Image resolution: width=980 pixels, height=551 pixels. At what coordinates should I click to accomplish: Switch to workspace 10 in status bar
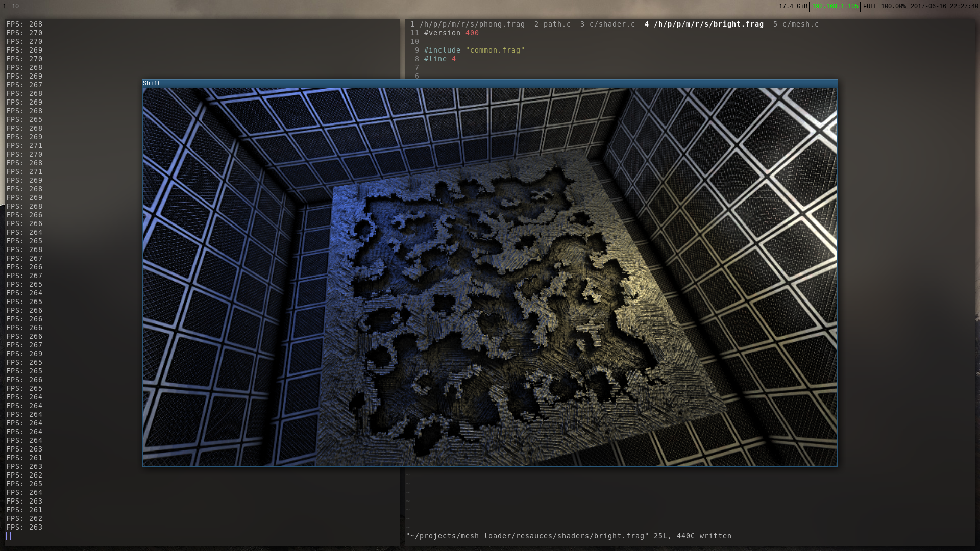[15, 6]
